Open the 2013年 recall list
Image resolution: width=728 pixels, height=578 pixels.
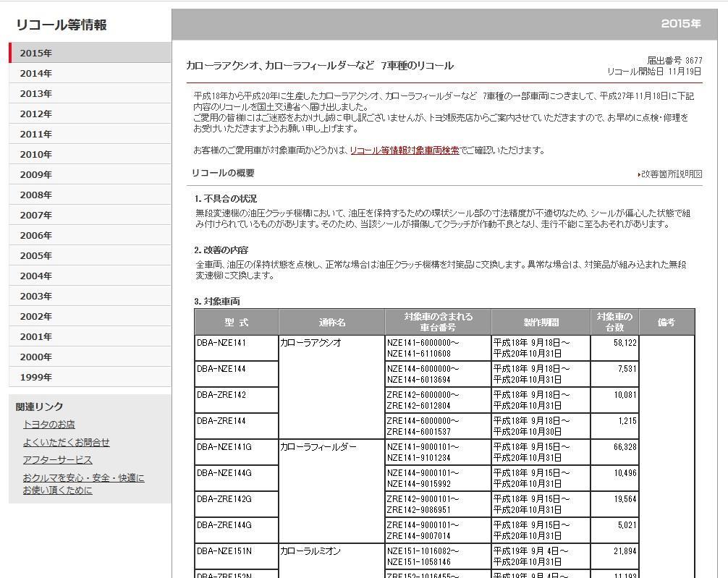point(90,93)
